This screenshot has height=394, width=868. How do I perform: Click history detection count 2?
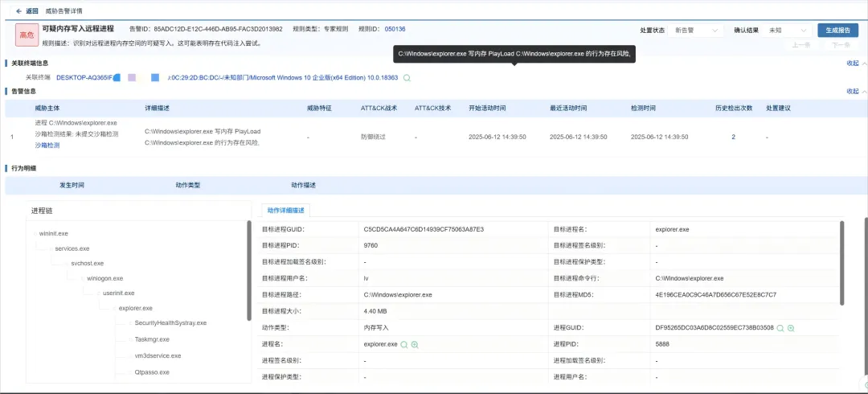tap(733, 137)
